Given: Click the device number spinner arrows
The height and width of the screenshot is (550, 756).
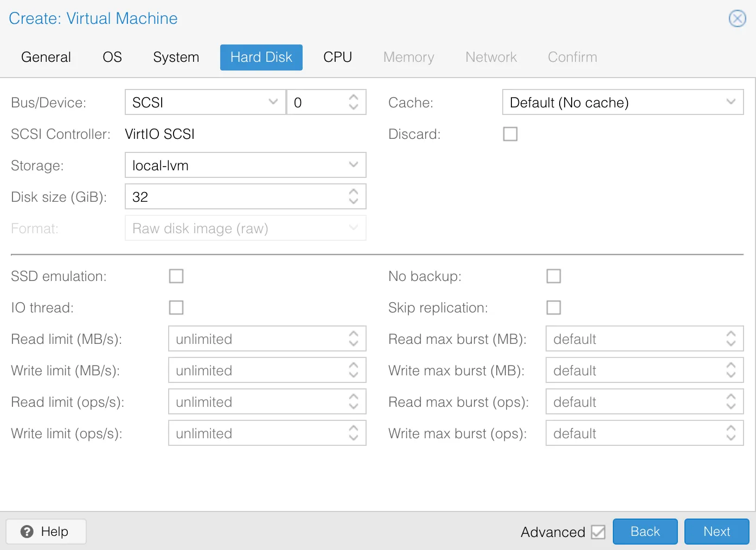Looking at the screenshot, I should [x=354, y=102].
